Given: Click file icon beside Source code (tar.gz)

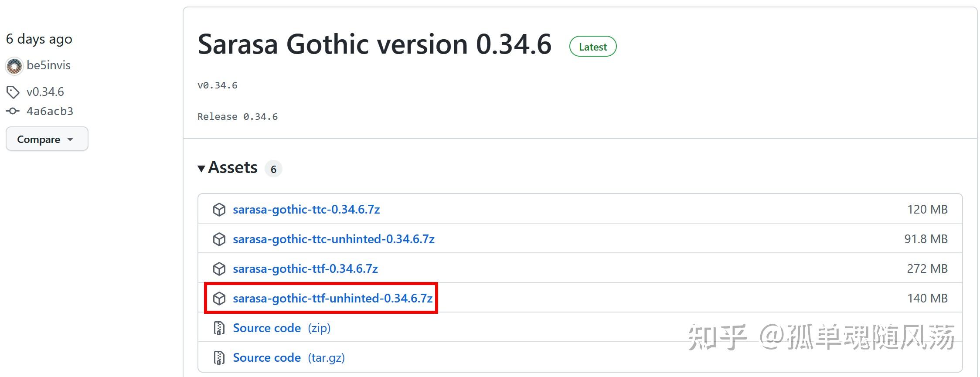Looking at the screenshot, I should (x=219, y=358).
